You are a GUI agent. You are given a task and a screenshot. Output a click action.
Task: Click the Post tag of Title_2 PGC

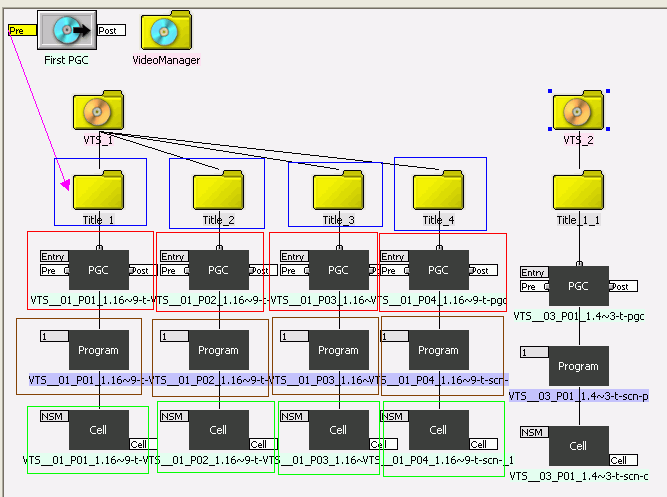(262, 270)
